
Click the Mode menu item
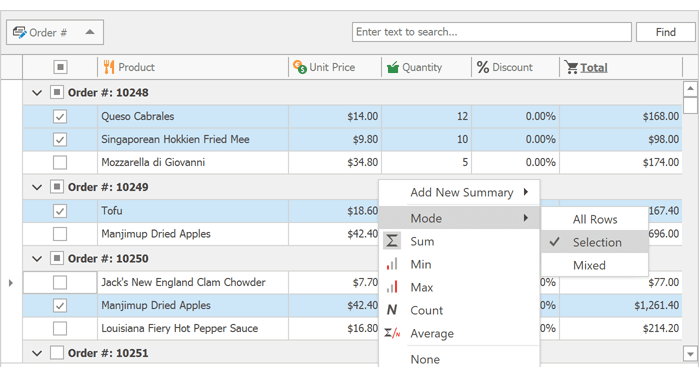[459, 218]
